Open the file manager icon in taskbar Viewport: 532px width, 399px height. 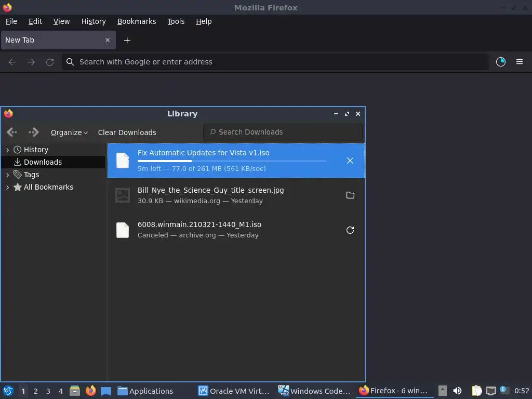75,391
